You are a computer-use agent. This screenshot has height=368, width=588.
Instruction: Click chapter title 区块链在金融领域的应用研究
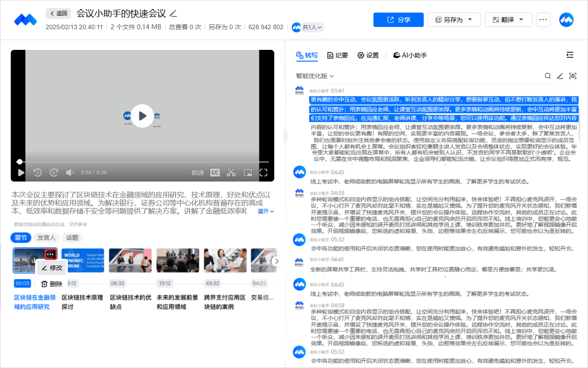(x=35, y=302)
